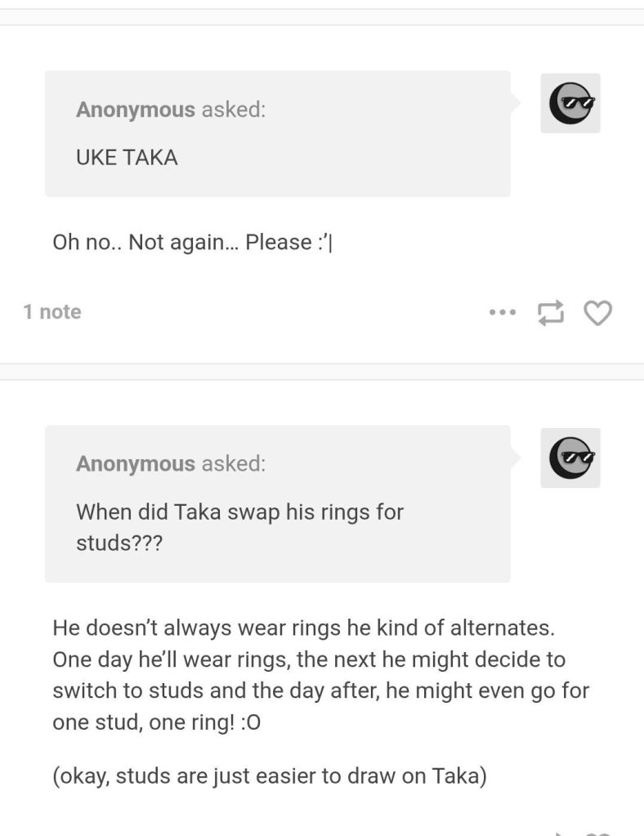Click line starting "switch to studs and the"
The image size is (644, 836).
coord(320,691)
